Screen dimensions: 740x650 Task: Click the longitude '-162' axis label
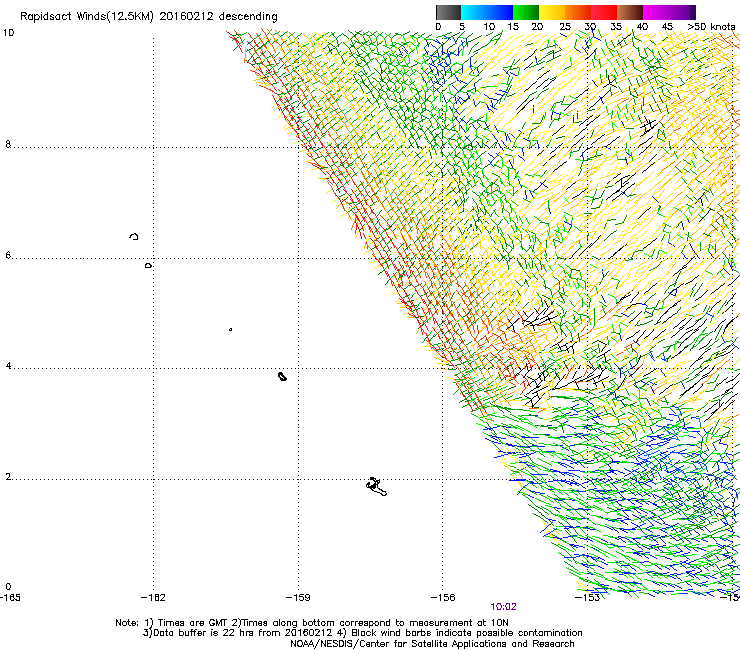[x=153, y=598]
